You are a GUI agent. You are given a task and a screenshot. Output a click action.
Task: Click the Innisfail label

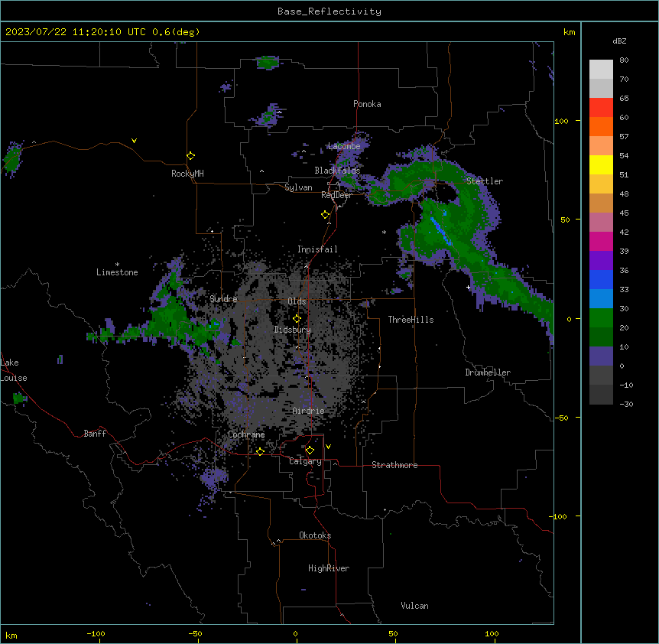tap(317, 249)
